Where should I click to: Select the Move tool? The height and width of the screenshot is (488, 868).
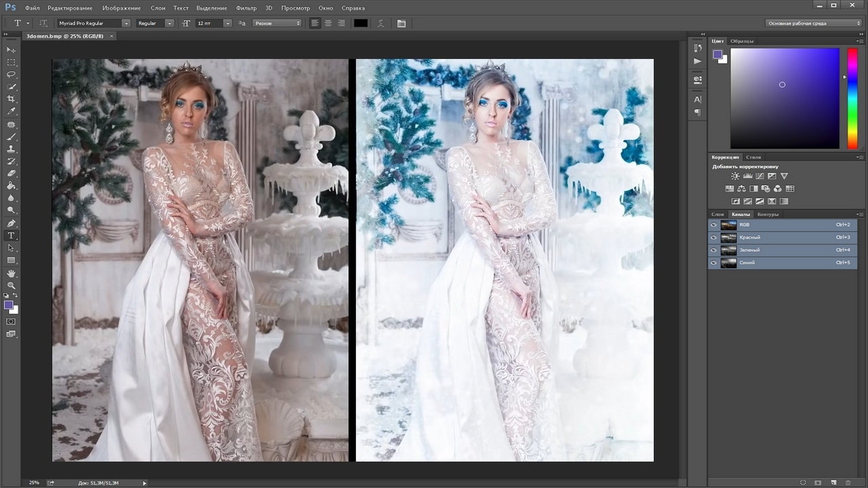tap(11, 50)
